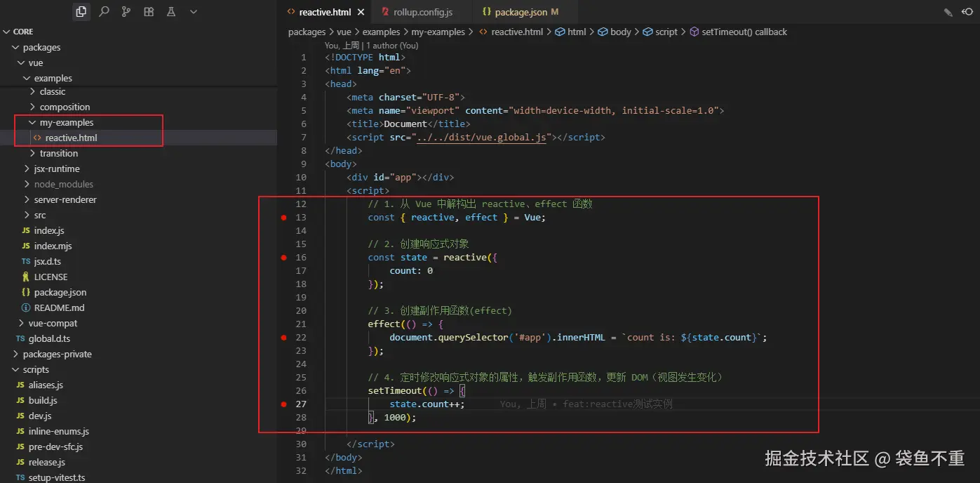Close the reactive.html tab
The image size is (980, 483).
pyautogui.click(x=361, y=13)
